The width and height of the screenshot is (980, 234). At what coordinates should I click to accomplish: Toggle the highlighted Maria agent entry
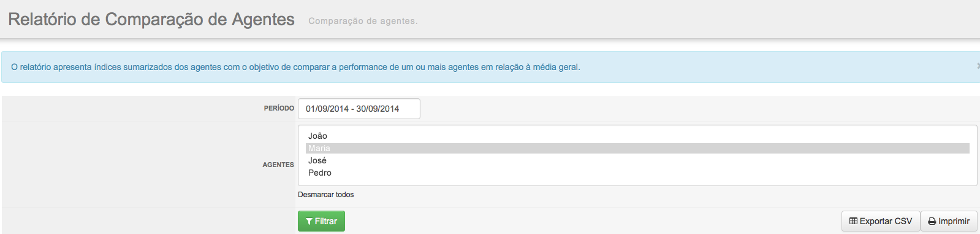[637, 148]
